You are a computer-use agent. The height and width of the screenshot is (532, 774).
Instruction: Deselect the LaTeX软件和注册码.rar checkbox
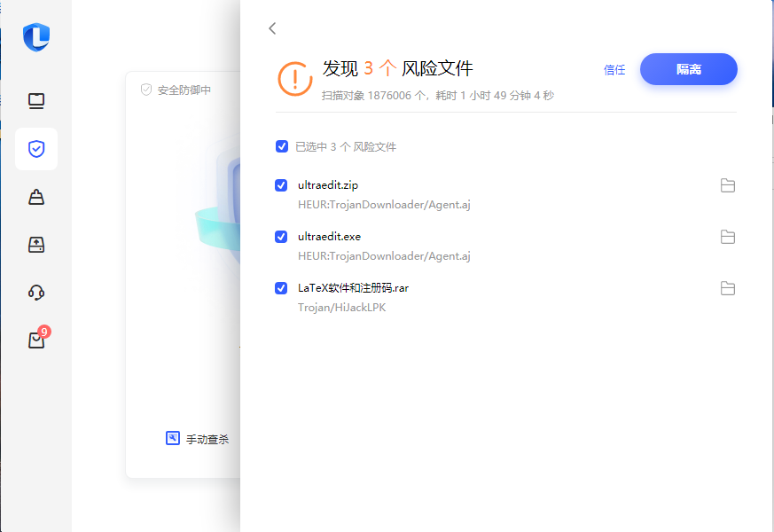[281, 288]
